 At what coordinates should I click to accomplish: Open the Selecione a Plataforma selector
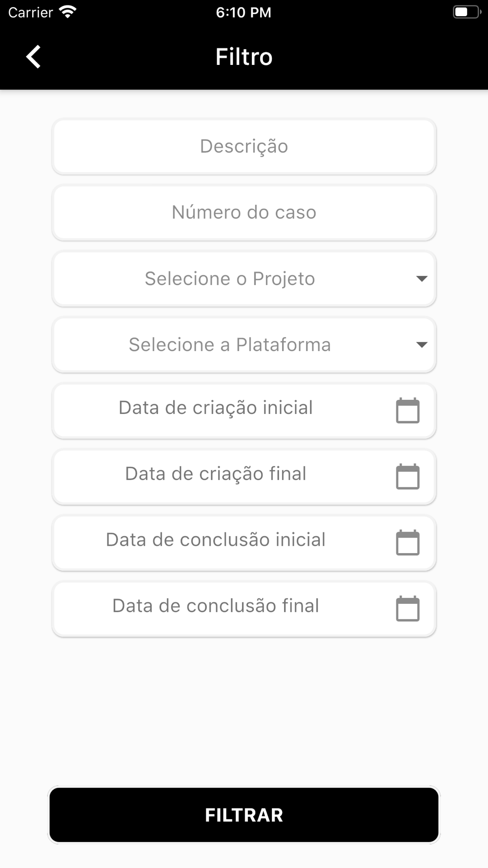tap(230, 345)
